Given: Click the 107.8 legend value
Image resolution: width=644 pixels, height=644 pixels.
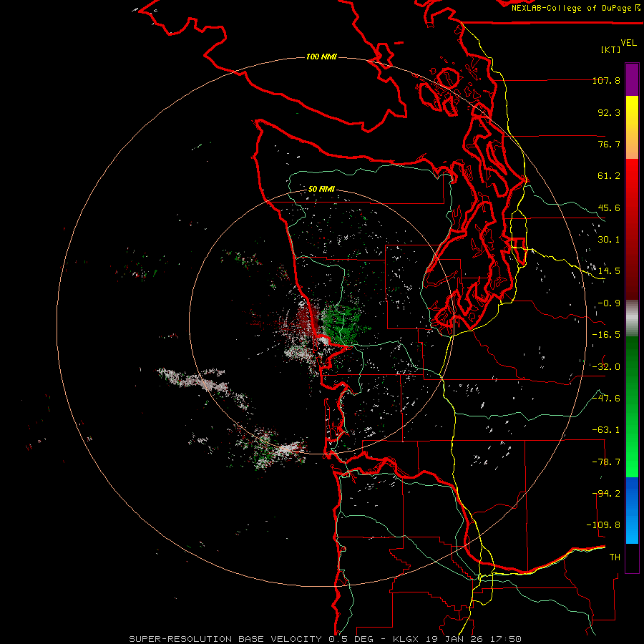Looking at the screenshot, I should [x=606, y=80].
